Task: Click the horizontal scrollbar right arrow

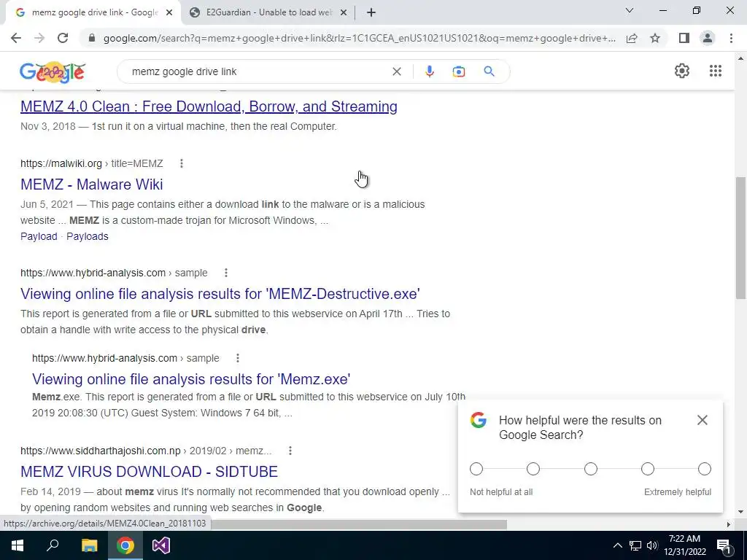Action: pyautogui.click(x=728, y=524)
